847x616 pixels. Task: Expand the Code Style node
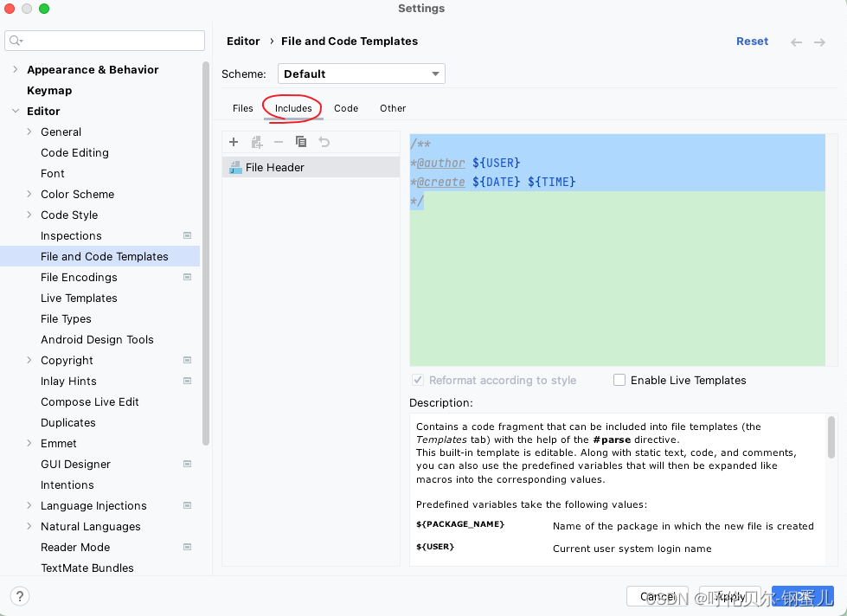coord(29,215)
